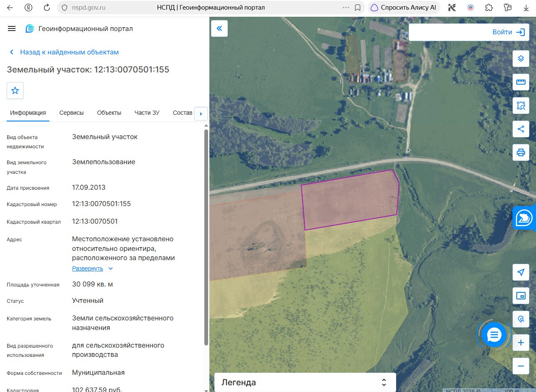Click the Муниципальная ownership value

[98, 373]
